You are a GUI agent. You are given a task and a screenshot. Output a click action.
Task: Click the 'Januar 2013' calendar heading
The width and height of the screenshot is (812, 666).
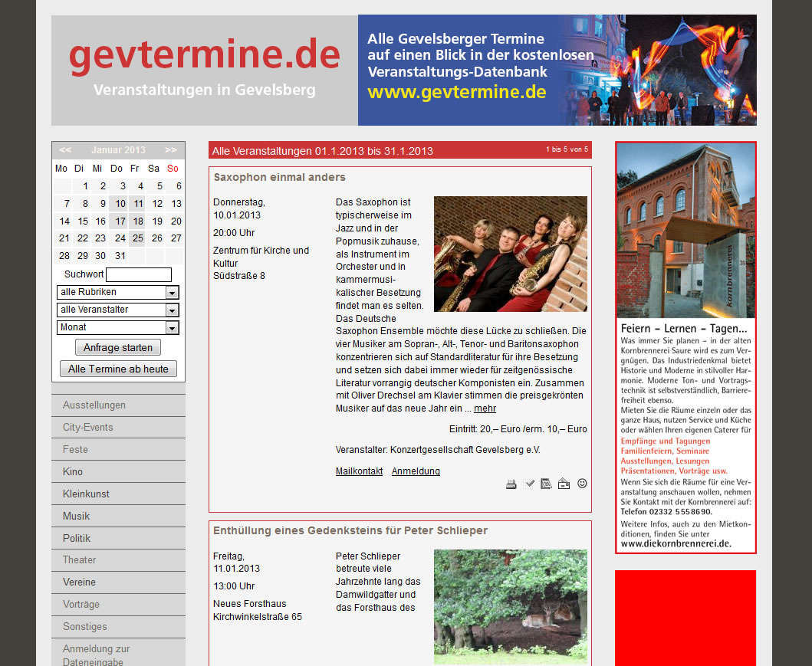(x=118, y=150)
